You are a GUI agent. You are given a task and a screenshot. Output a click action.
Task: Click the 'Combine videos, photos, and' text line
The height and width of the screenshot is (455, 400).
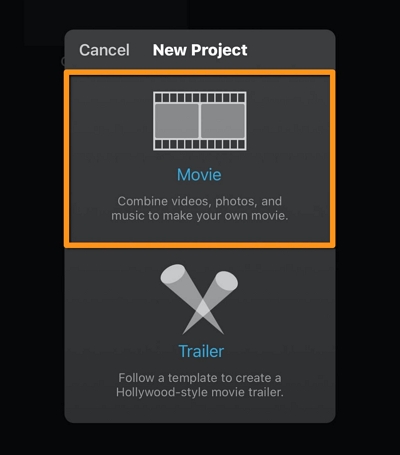[x=200, y=201]
